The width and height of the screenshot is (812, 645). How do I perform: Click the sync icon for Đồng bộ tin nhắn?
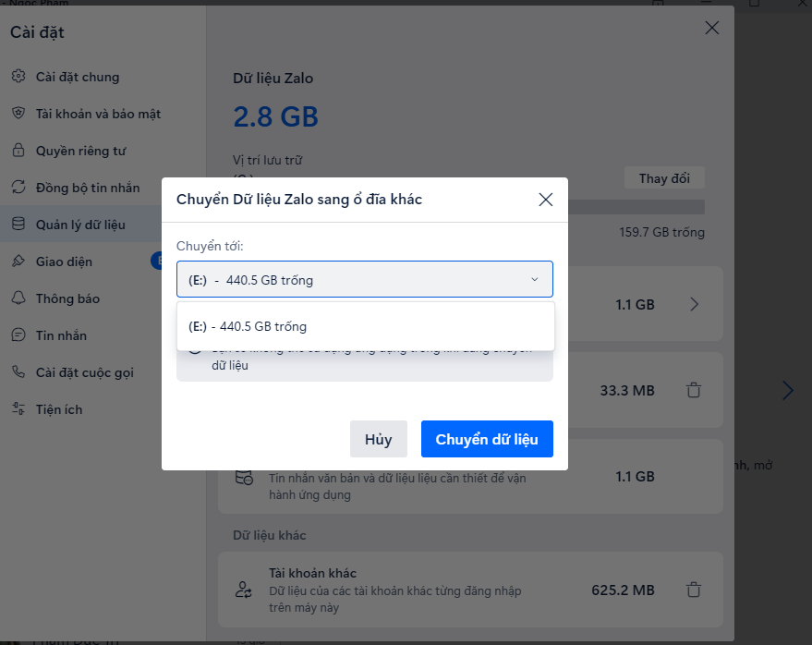point(18,188)
